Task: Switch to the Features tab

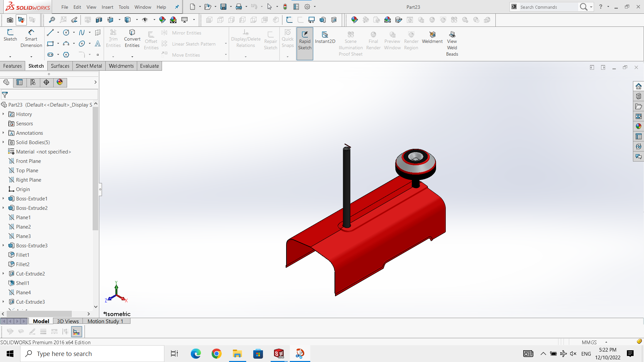Action: tap(12, 66)
